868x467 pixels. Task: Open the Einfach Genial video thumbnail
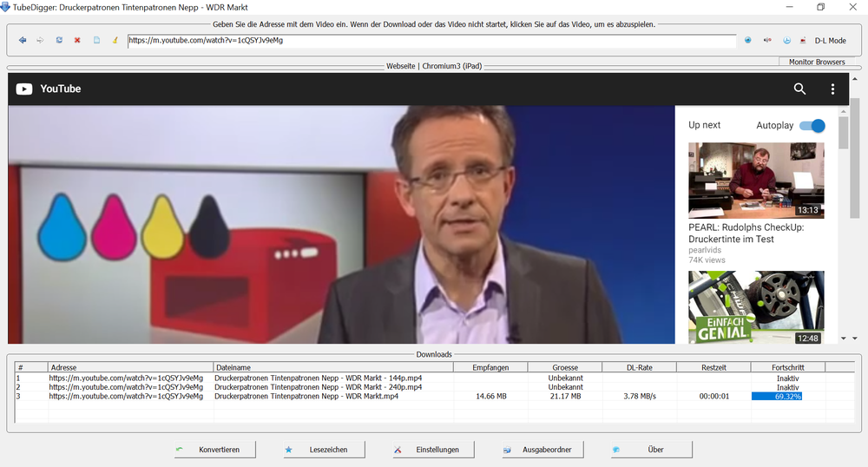pyautogui.click(x=756, y=307)
